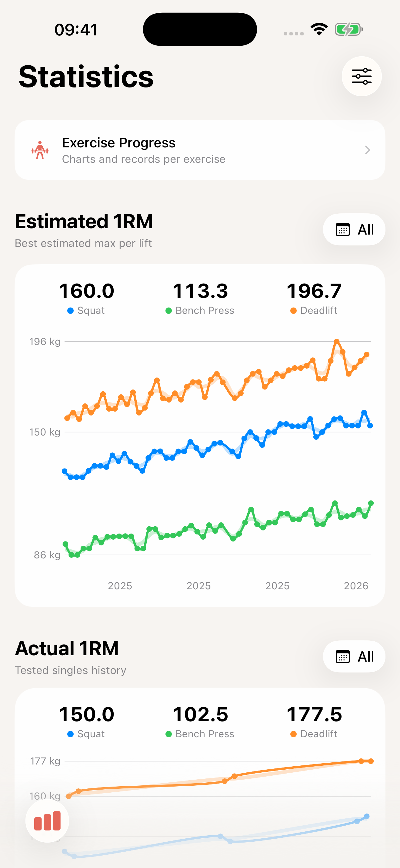Toggle Bench Press series in Estimated 1RM legend
The image size is (400, 868).
(200, 310)
